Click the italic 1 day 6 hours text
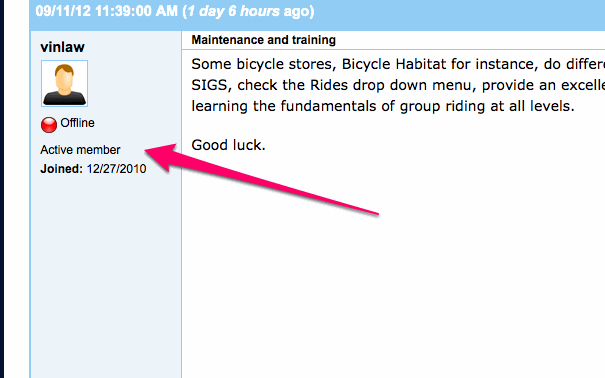Screen dimensions: 605x378 (x=233, y=11)
